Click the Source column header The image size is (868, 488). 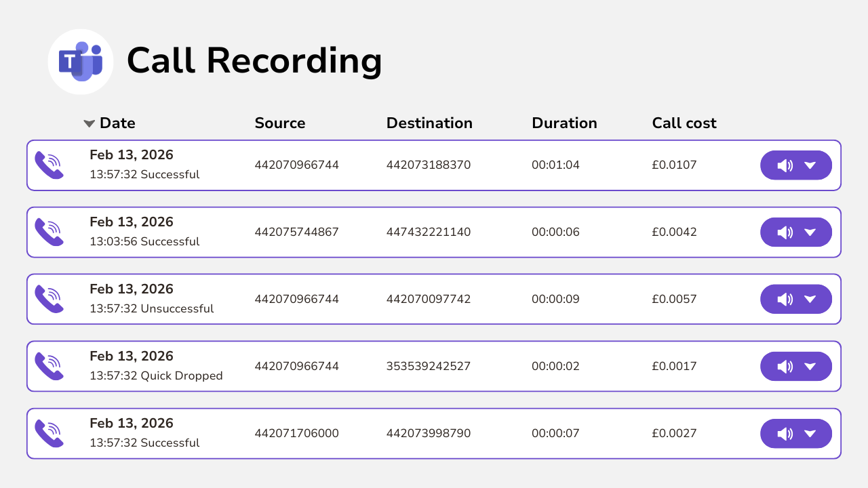pyautogui.click(x=280, y=123)
